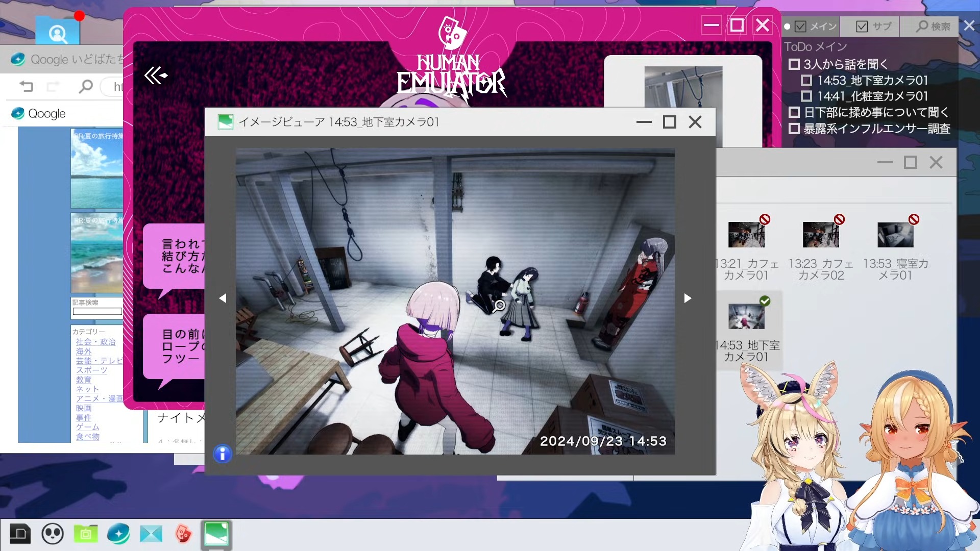Viewport: 980px width, 551px height.
Task: Open the 13:23_カフェカメラ02 file thumbnail
Action: point(821,235)
